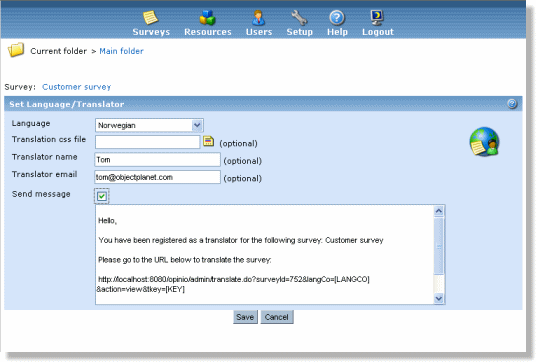Screen dimensions: 536x362
Task: Open the Customer survey link
Action: coord(77,87)
